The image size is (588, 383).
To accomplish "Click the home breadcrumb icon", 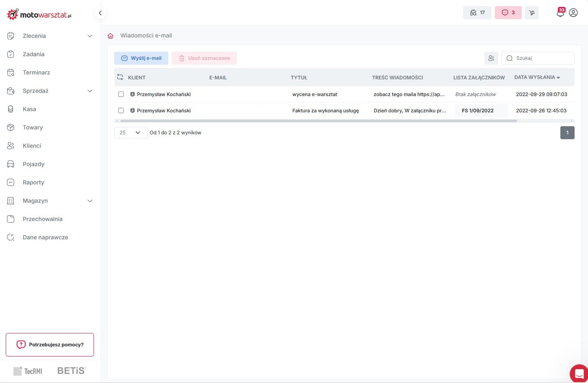I will click(110, 36).
